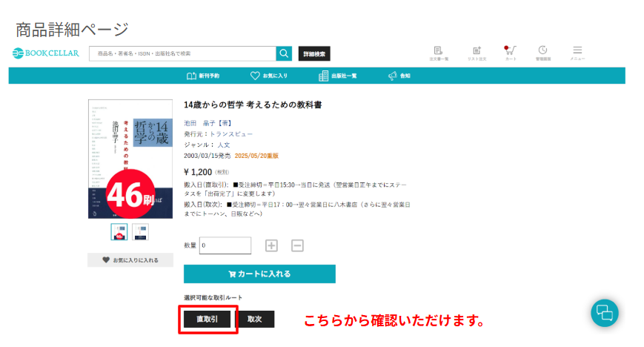Open the chat bubble support widget
The width and height of the screenshot is (644, 347).
(x=605, y=314)
